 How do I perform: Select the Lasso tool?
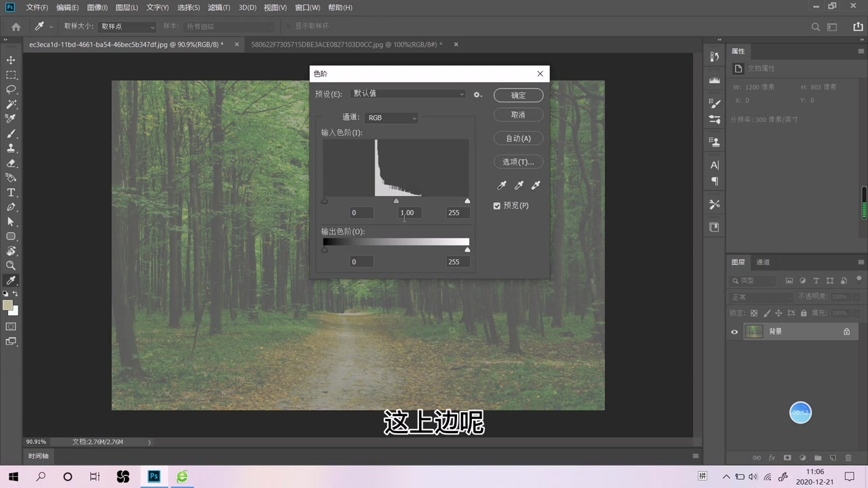click(x=11, y=89)
